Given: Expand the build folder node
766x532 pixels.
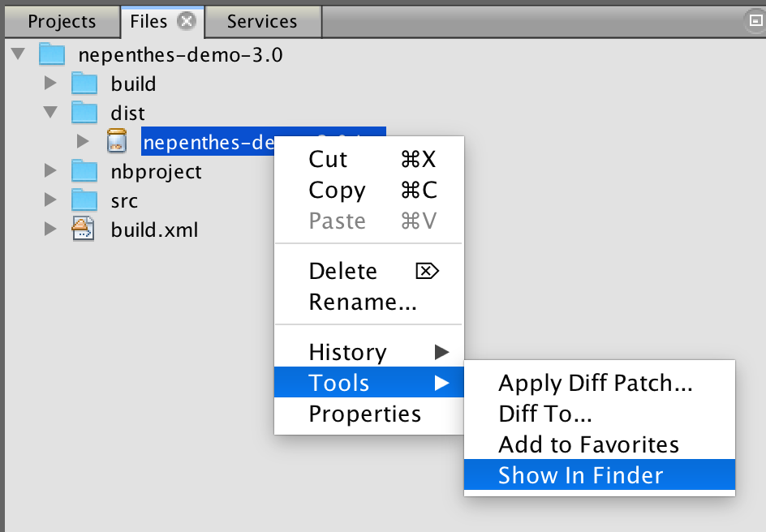Looking at the screenshot, I should (x=50, y=83).
